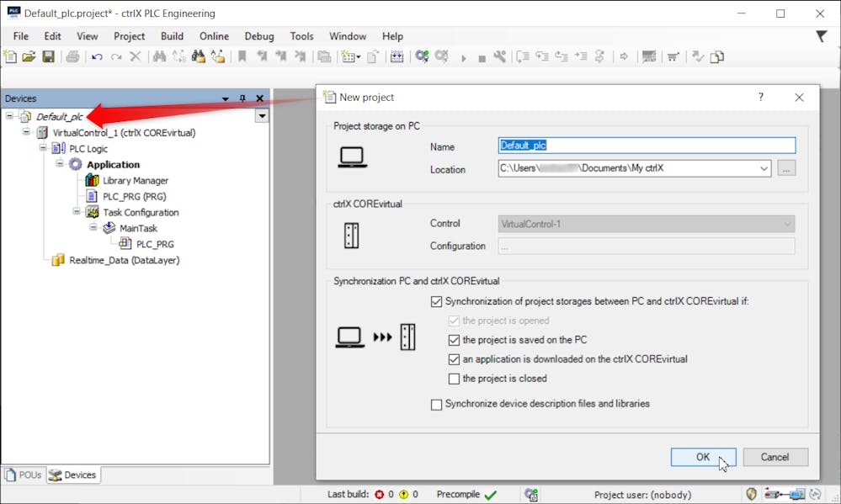Click the help '?' button in dialog
Screen dimensions: 841x504
pos(760,97)
